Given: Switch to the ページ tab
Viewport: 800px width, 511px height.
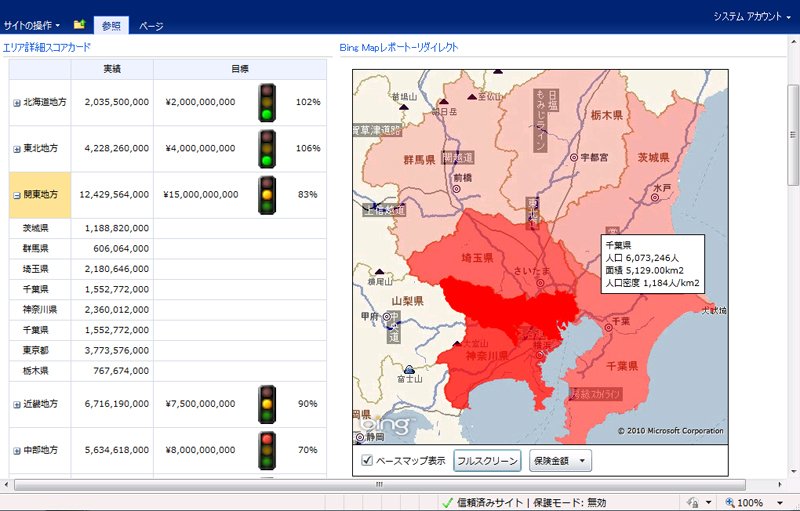Looking at the screenshot, I should click(x=151, y=26).
